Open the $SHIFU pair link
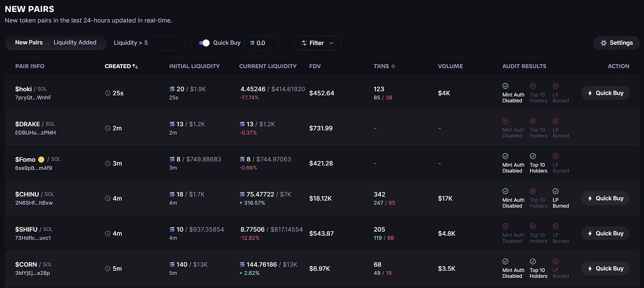 click(26, 230)
